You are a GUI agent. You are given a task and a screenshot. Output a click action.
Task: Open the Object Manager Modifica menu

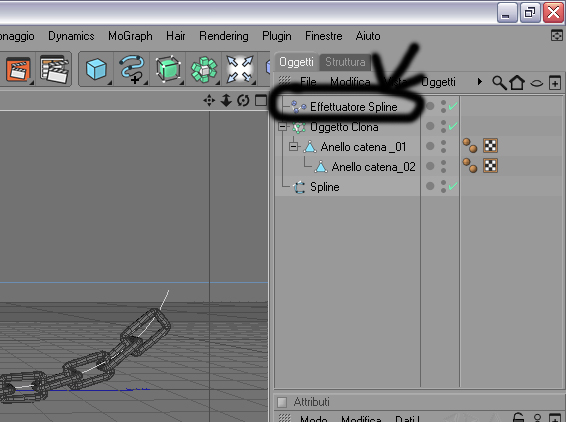tap(350, 82)
